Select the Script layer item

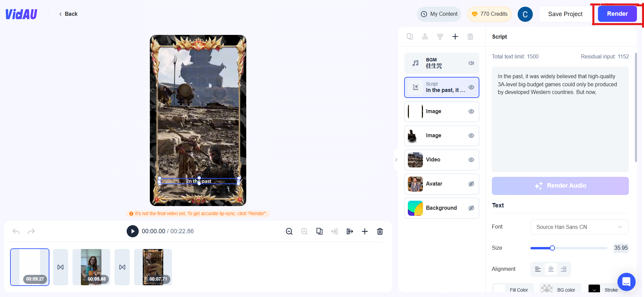click(x=441, y=88)
